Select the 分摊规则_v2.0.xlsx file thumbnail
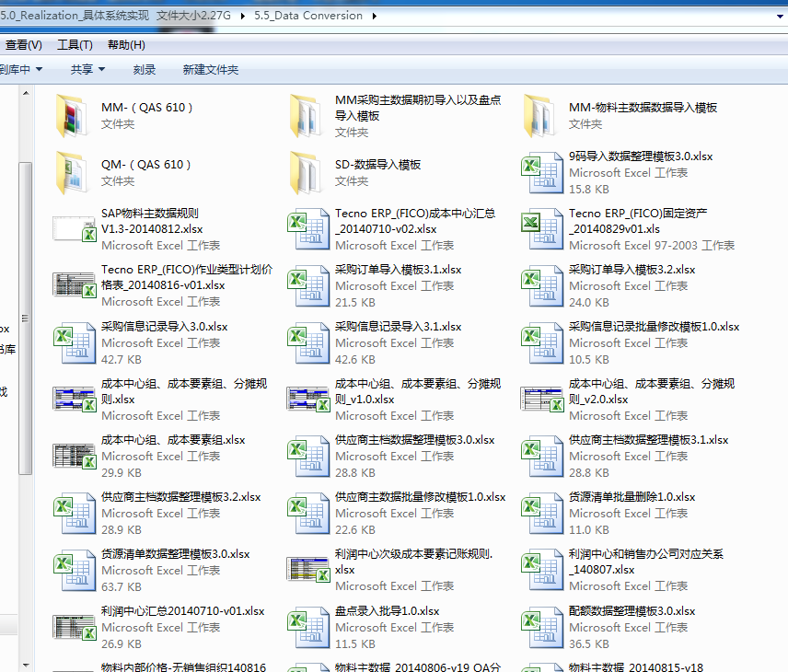 (541, 400)
